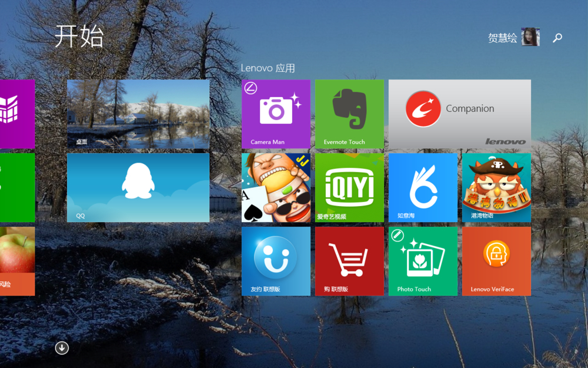
Task: Open the 如意淘 tile
Action: (x=423, y=187)
